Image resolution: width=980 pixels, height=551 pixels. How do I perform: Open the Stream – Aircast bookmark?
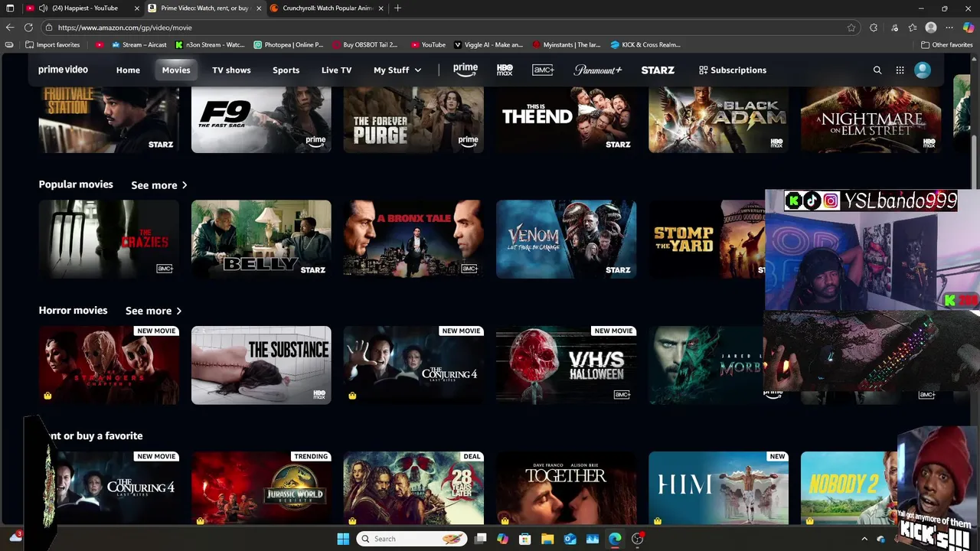139,44
